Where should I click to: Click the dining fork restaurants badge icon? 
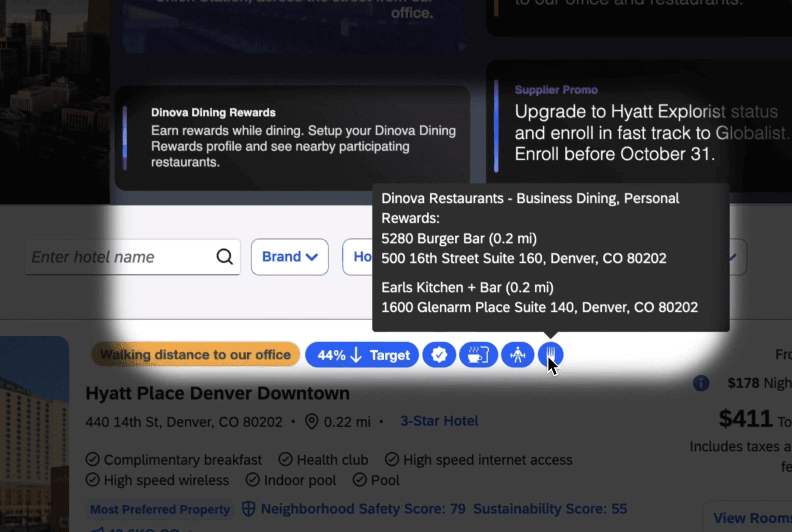click(550, 354)
